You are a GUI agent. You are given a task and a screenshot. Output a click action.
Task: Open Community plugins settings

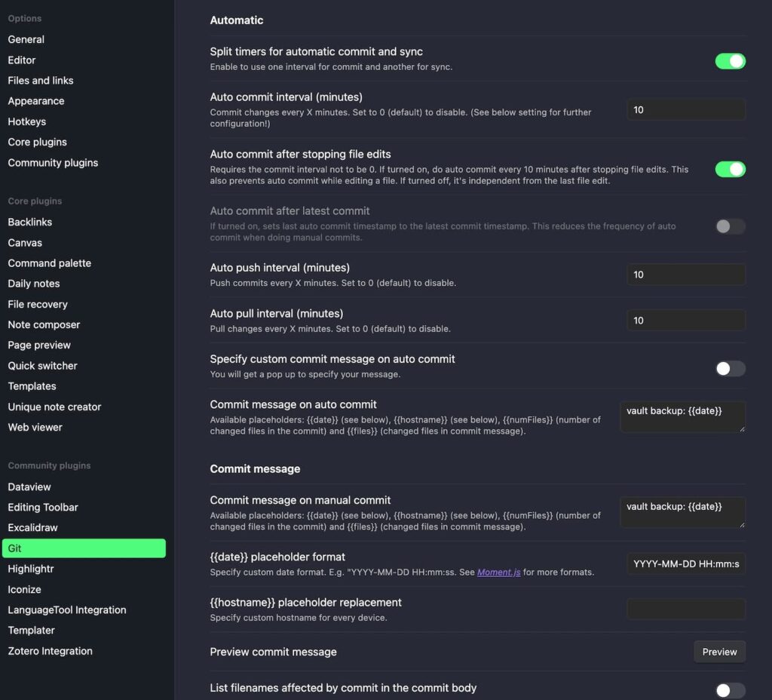tap(53, 162)
